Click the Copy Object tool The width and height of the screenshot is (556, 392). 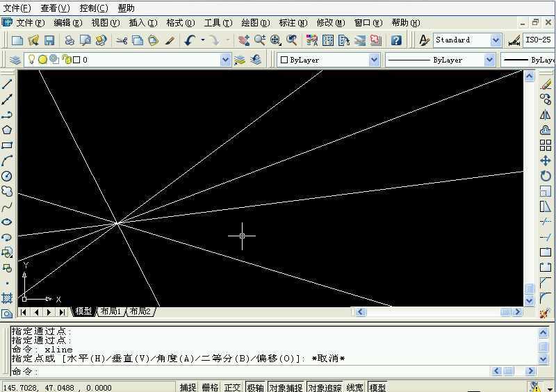(546, 99)
